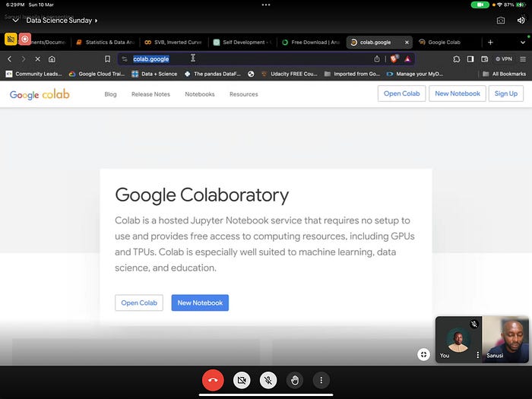Close the colab.google tab
Image resolution: width=532 pixels, height=399 pixels.
407,42
